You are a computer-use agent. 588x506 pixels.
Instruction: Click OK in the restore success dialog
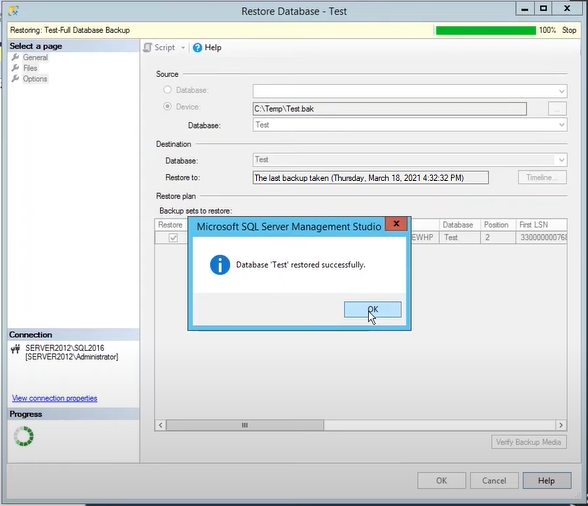372,309
